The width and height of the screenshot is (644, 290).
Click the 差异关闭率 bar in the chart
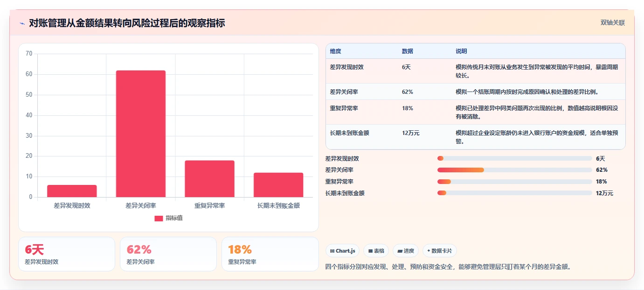pos(141,134)
